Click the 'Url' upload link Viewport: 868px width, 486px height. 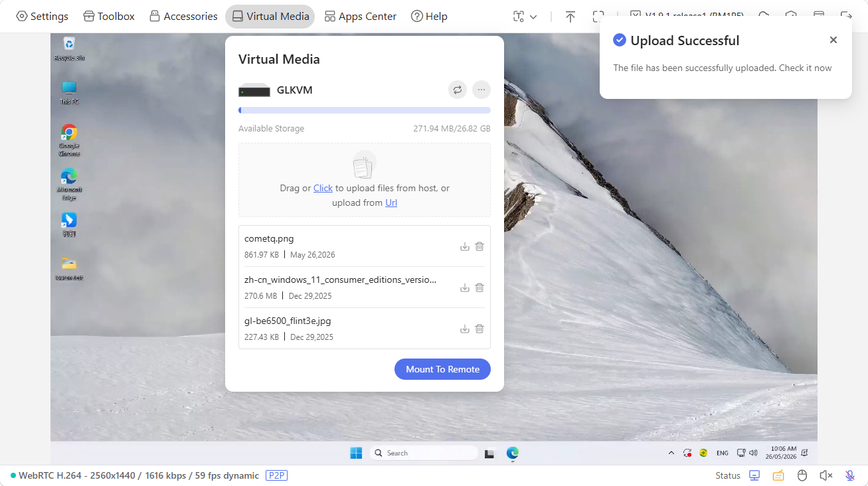coord(391,202)
